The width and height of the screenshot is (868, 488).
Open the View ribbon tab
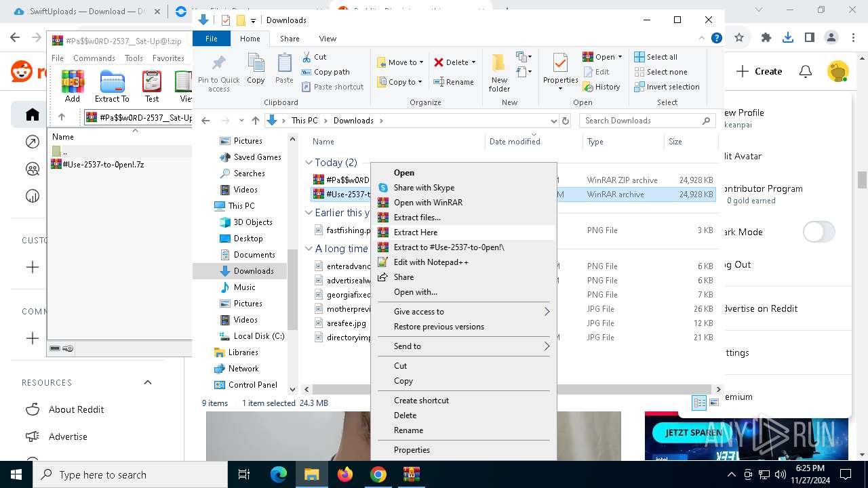(328, 39)
